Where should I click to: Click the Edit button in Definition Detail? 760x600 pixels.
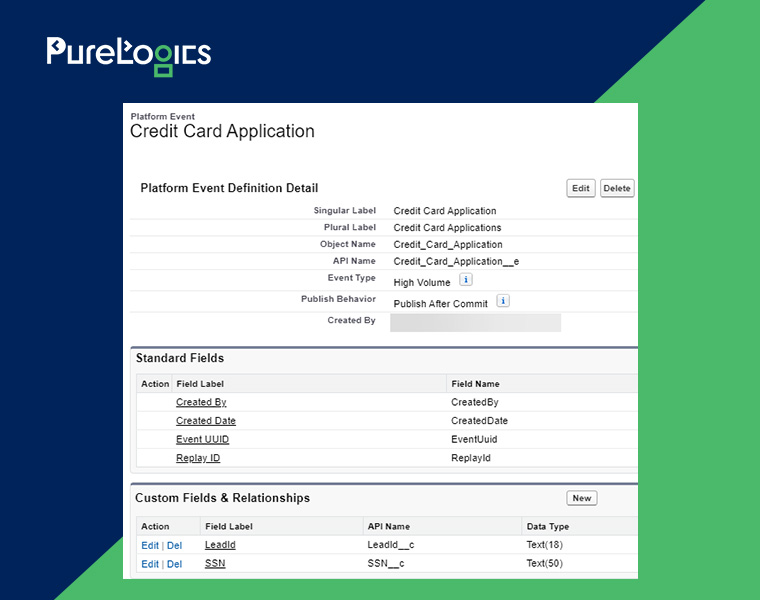tap(581, 188)
